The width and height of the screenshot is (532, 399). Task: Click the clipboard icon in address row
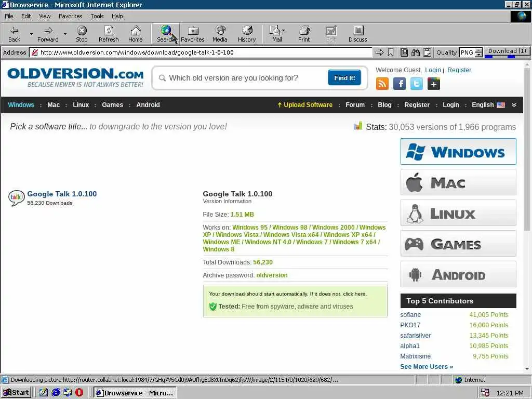427,52
